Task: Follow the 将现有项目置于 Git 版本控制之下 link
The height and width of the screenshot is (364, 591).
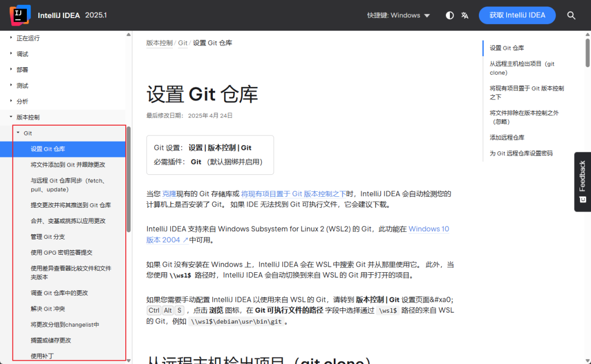Action: click(294, 194)
